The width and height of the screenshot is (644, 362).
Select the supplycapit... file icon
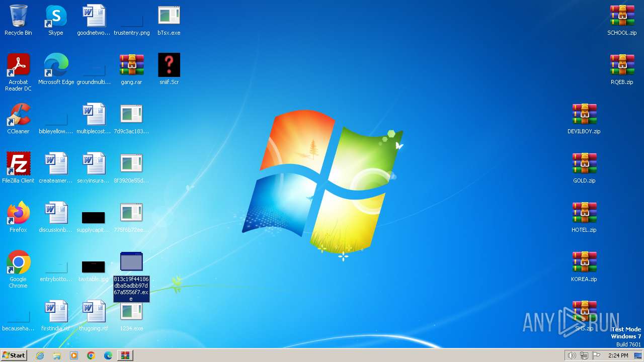click(x=94, y=217)
